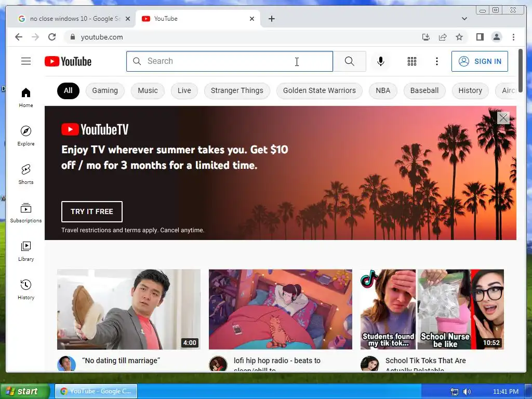Close the Google search tab
This screenshot has height=399, width=532.
(128, 19)
